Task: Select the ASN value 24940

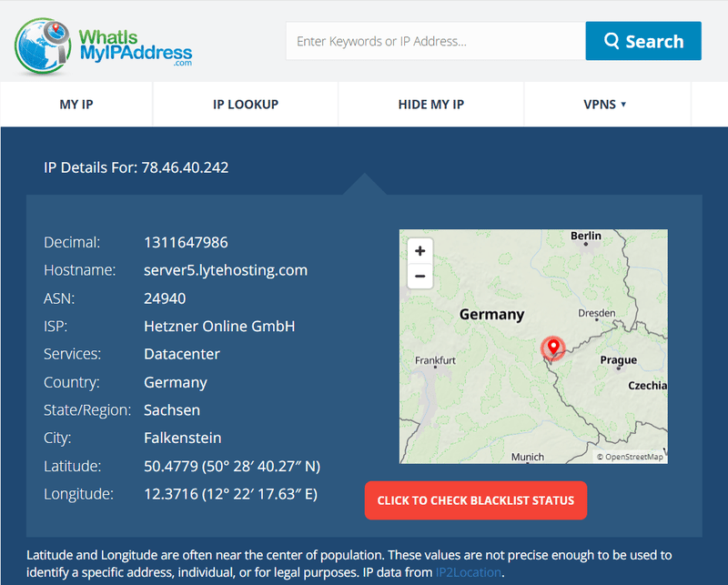Action: point(165,298)
